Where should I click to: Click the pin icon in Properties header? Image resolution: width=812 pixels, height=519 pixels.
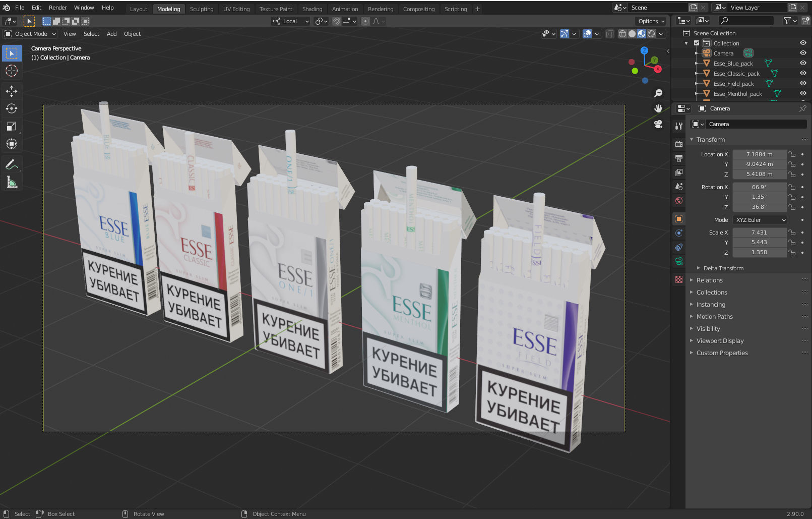pos(802,108)
